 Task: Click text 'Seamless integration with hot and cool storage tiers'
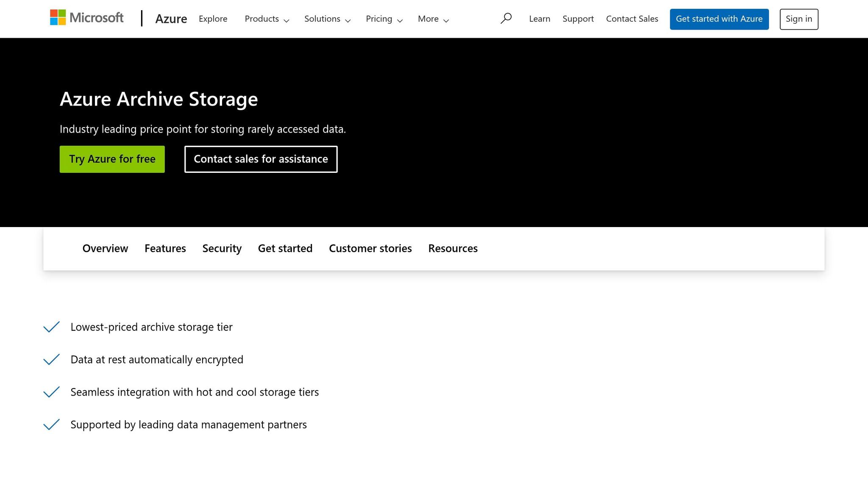(x=195, y=392)
